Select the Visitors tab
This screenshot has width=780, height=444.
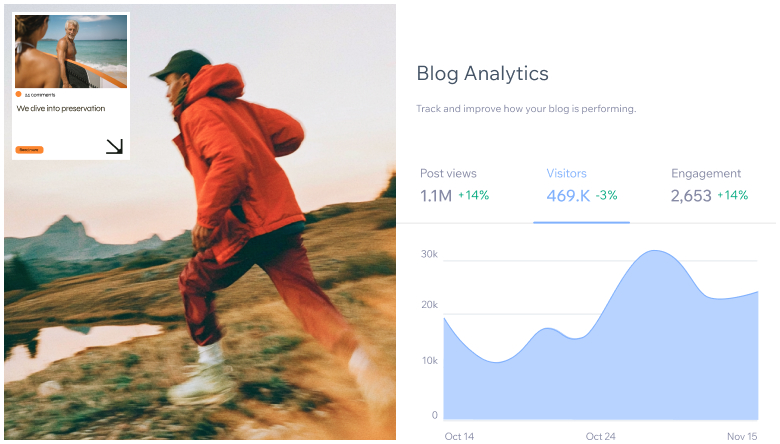[566, 174]
